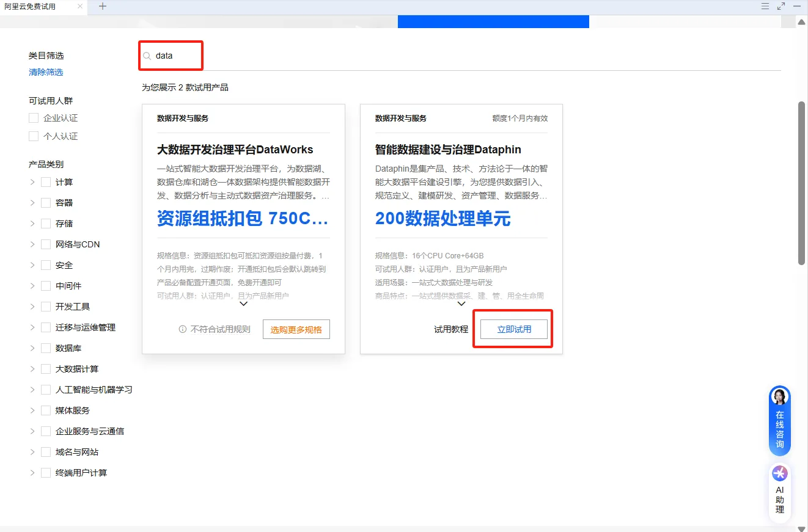Click the scrollbar up arrow
This screenshot has width=808, height=532.
pos(802,22)
